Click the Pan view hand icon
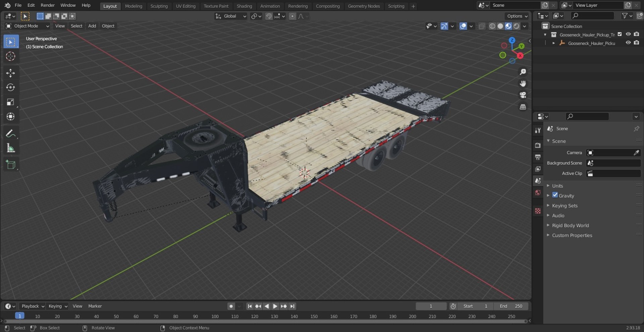The image size is (644, 332). coord(523,83)
